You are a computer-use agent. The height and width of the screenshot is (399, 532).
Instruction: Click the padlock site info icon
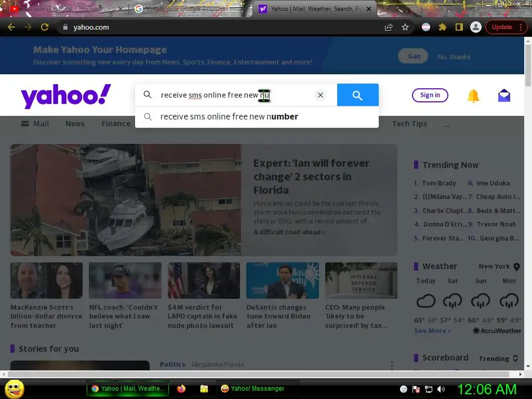click(65, 27)
